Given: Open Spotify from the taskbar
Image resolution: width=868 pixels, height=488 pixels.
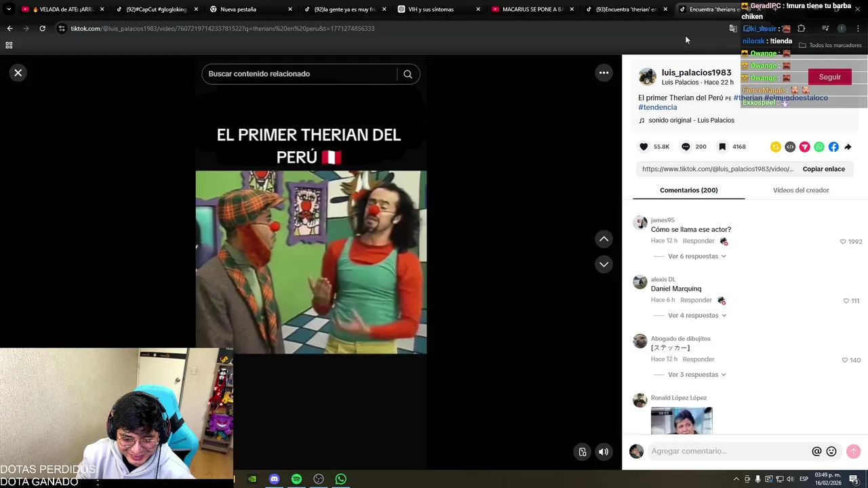Looking at the screenshot, I should coord(296,479).
